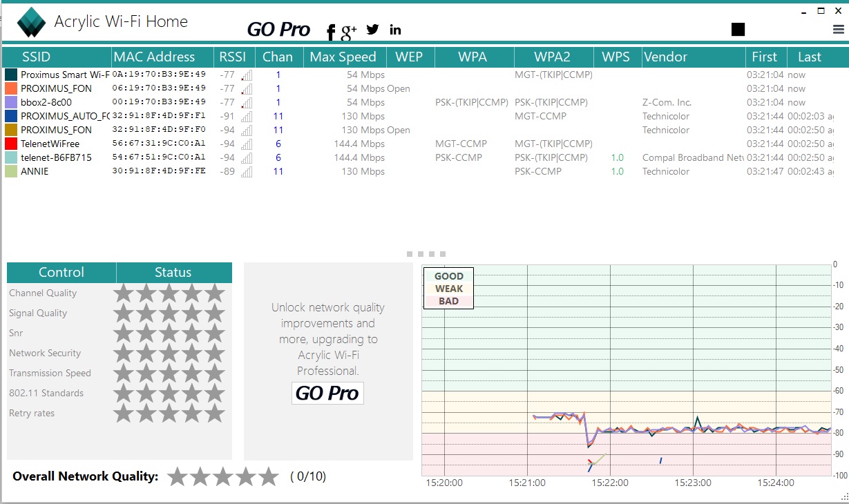The image size is (849, 504).
Task: Click the red TelenetWiFree color swatch
Action: click(x=10, y=144)
